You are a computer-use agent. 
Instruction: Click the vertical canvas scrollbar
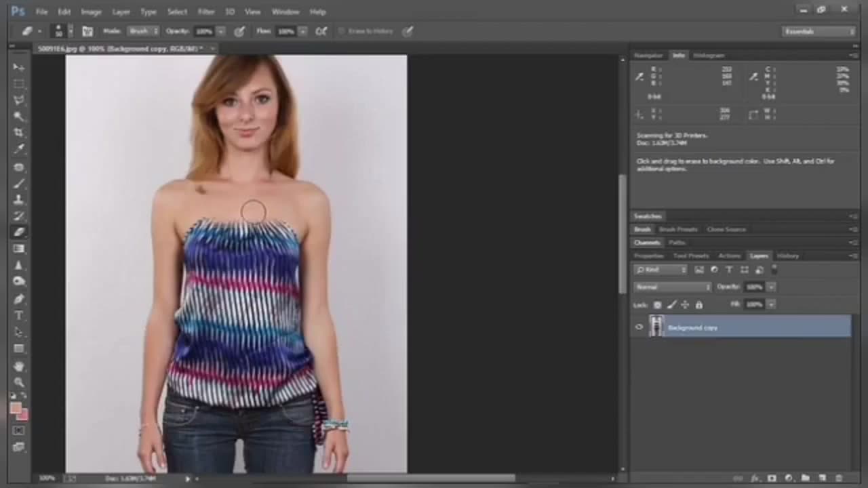click(623, 234)
